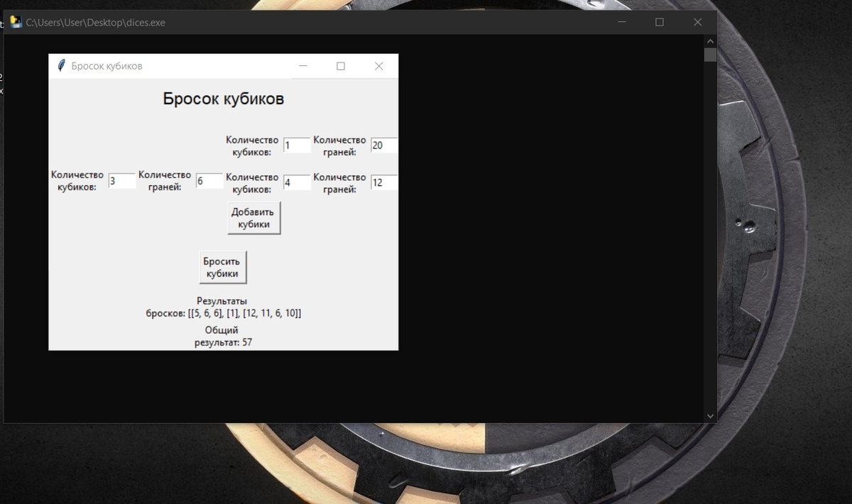Click the console scrollbar up arrow
This screenshot has height=504, width=852.
(x=710, y=42)
